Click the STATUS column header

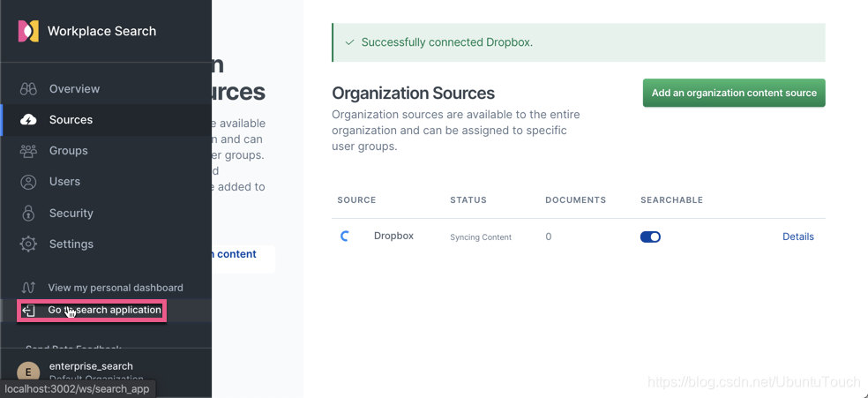pyautogui.click(x=468, y=199)
